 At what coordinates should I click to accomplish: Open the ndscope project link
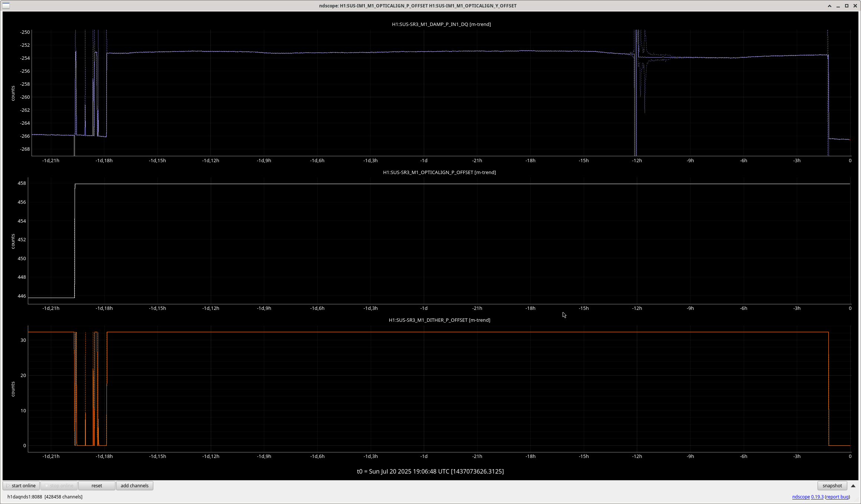pyautogui.click(x=801, y=497)
